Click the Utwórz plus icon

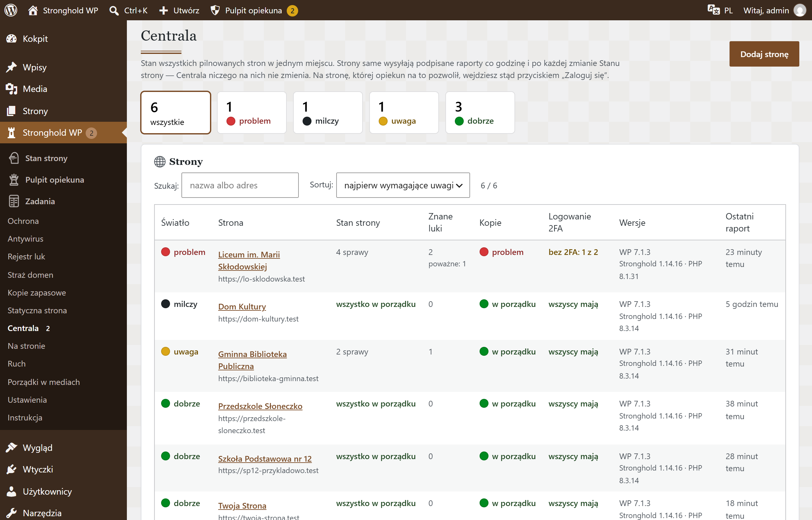click(x=163, y=10)
